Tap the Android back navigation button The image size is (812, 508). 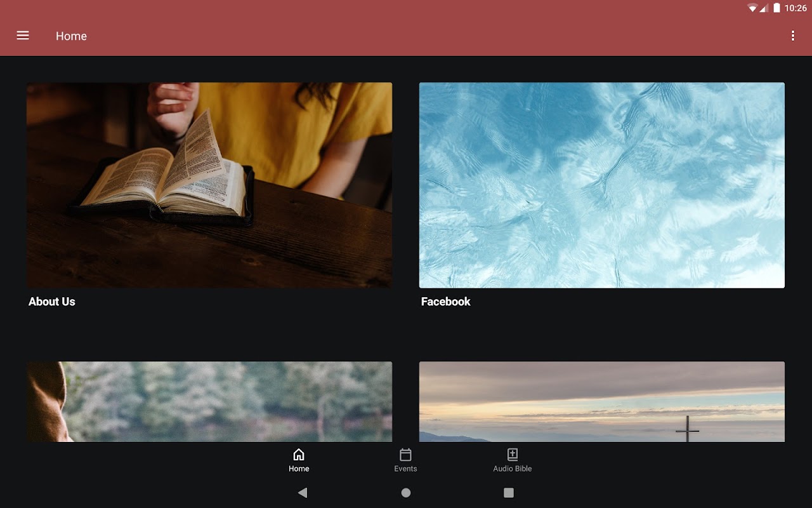click(x=303, y=493)
